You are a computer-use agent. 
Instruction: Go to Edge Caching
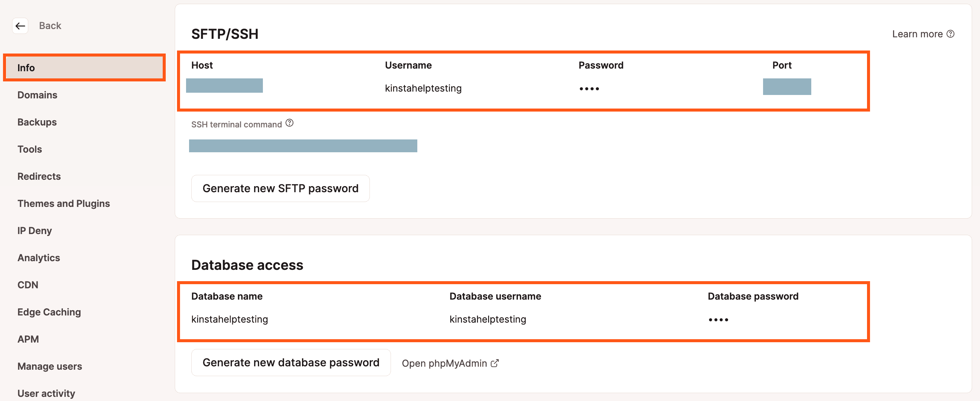[49, 312]
